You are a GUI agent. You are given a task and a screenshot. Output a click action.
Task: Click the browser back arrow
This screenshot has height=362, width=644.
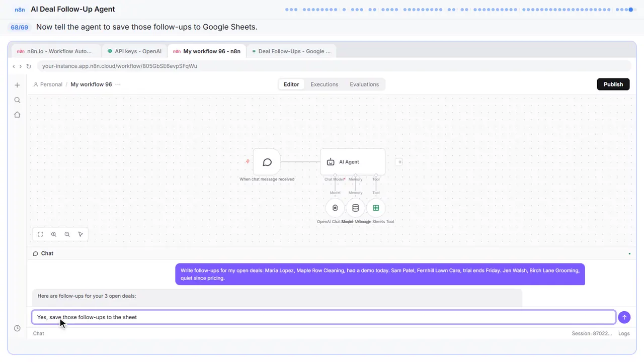click(14, 66)
